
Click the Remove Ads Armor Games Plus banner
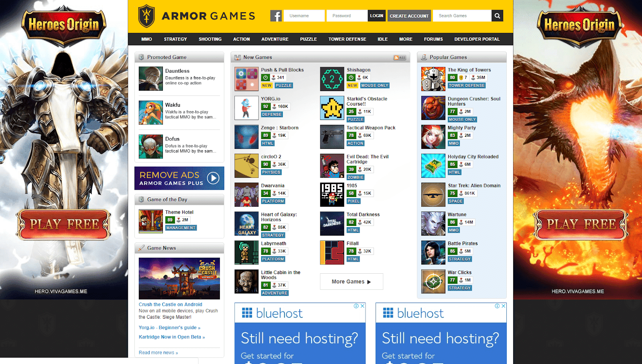point(179,178)
